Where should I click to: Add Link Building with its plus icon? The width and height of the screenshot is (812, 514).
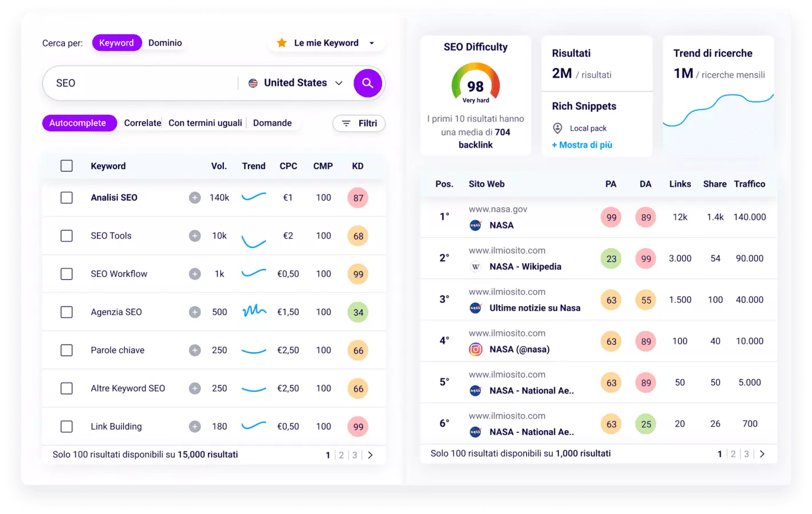coord(195,427)
